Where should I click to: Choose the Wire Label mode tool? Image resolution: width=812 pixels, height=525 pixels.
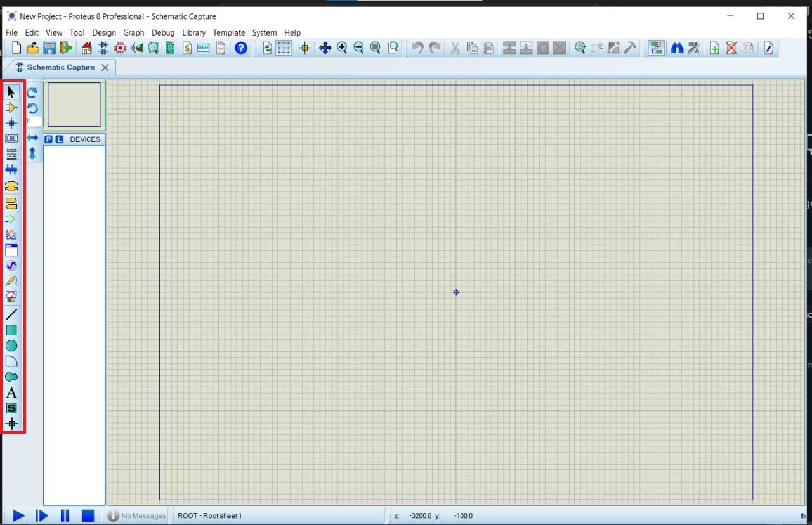[11, 138]
